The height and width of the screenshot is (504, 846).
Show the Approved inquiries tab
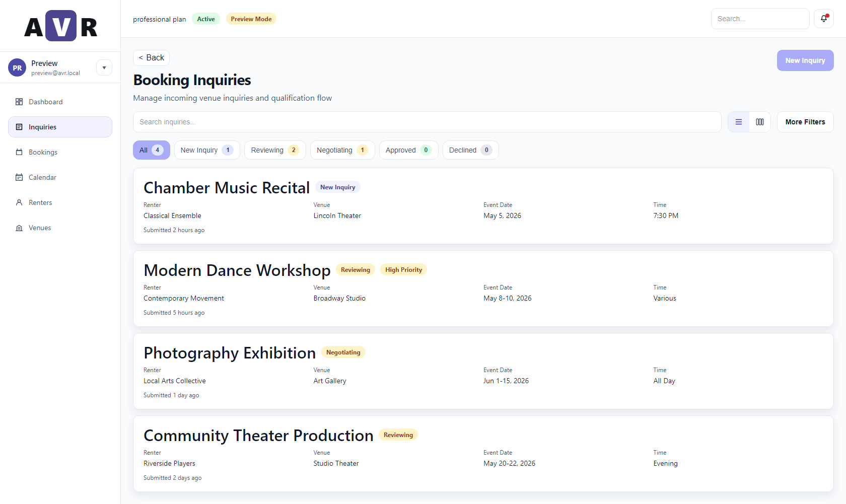tap(408, 150)
